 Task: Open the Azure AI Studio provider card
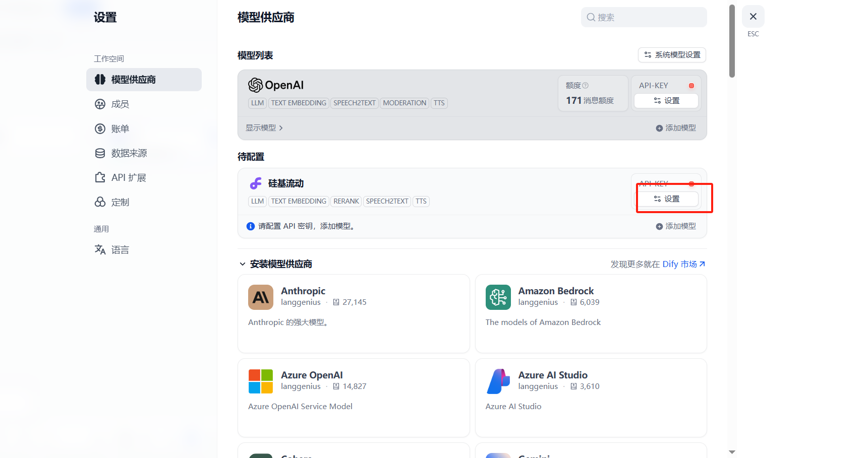coord(591,398)
